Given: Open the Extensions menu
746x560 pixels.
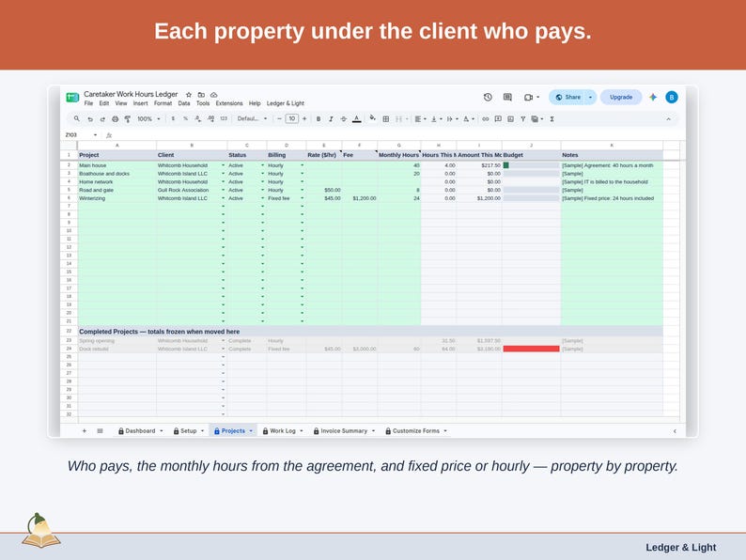Looking at the screenshot, I should tap(229, 103).
